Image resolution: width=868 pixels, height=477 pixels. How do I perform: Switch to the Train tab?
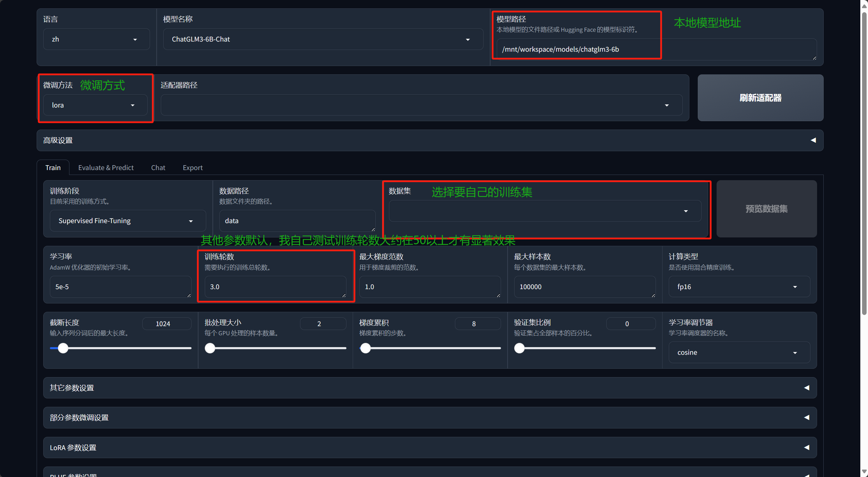tap(53, 168)
